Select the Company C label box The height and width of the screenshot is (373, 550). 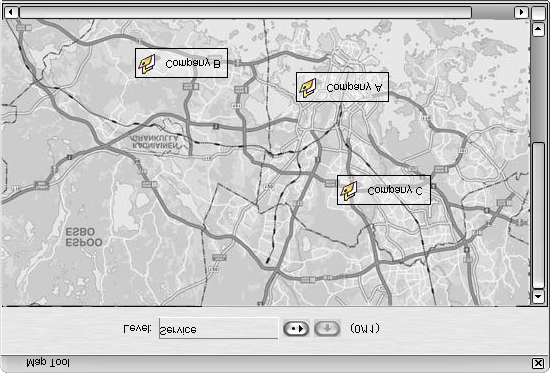point(384,190)
